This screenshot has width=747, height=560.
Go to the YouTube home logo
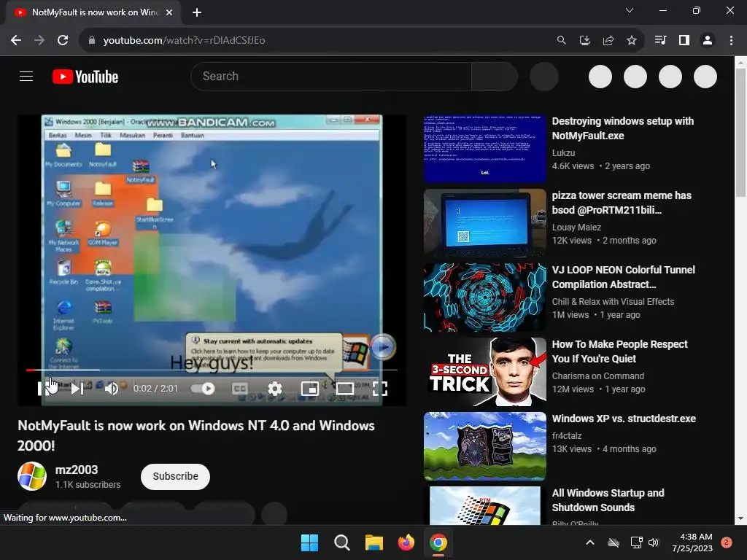coord(85,77)
